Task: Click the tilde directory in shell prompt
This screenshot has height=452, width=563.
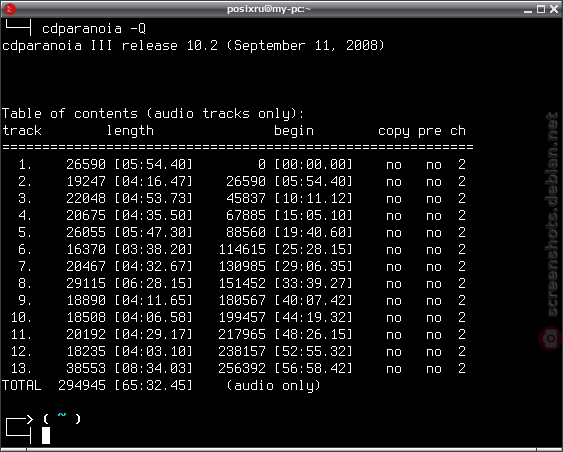Action: (x=62, y=415)
